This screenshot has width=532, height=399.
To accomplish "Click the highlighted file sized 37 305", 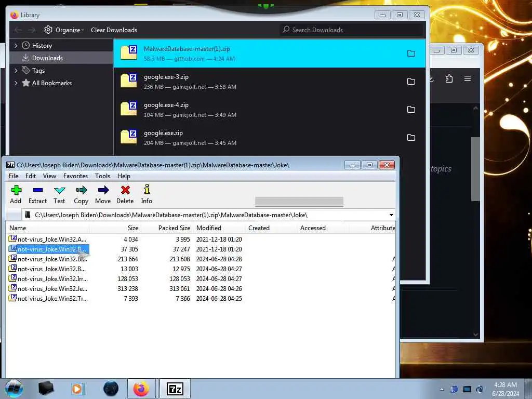I will (48, 249).
